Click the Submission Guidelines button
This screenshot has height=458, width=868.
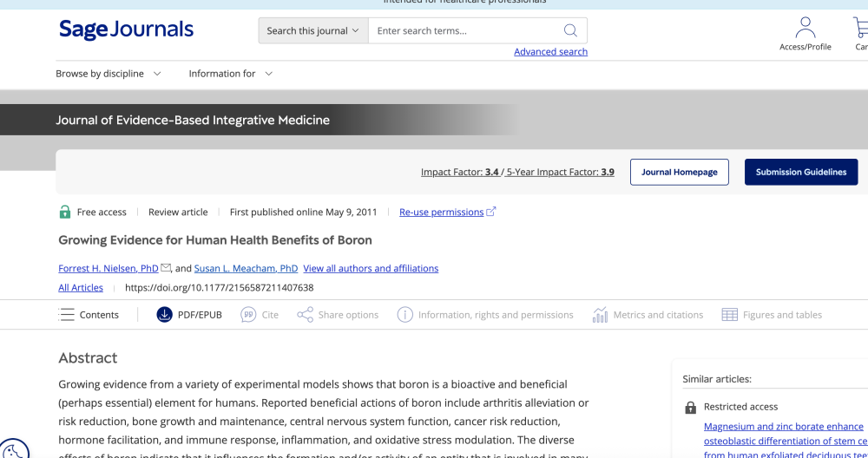(x=801, y=172)
